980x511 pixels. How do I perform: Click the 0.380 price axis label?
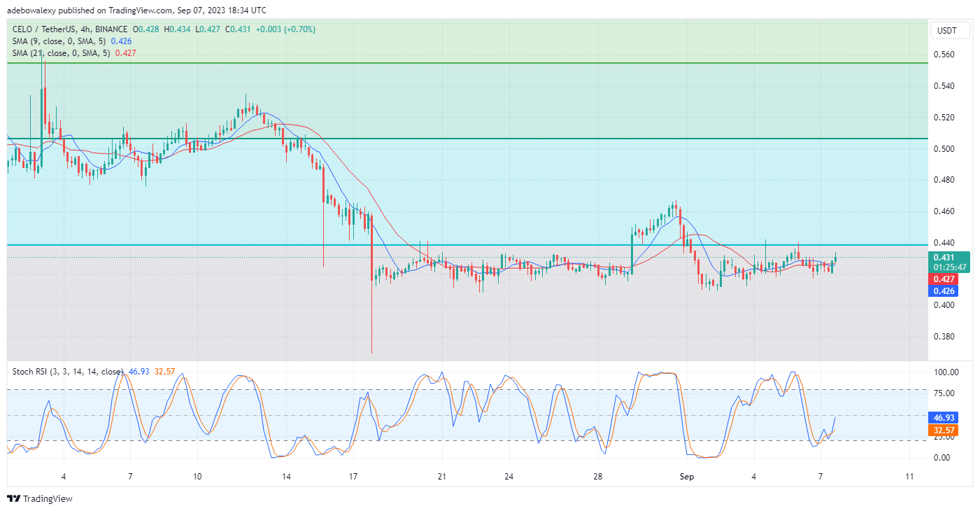point(945,336)
